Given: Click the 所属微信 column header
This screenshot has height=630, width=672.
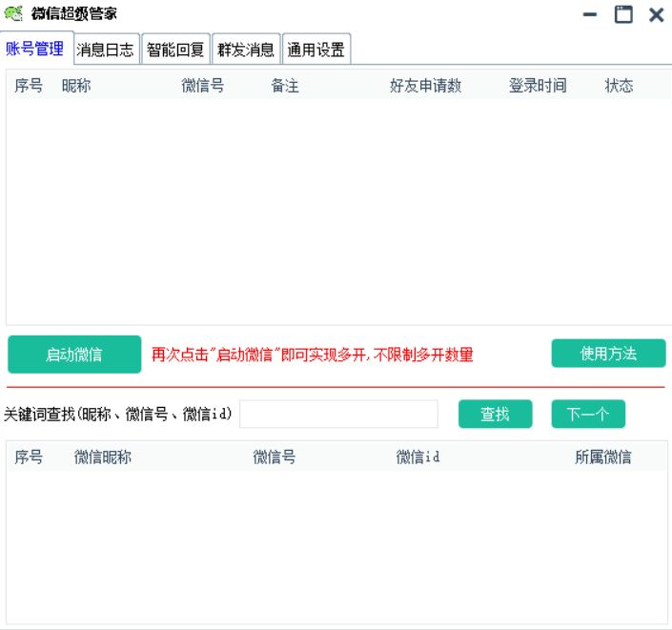Looking at the screenshot, I should coord(602,457).
